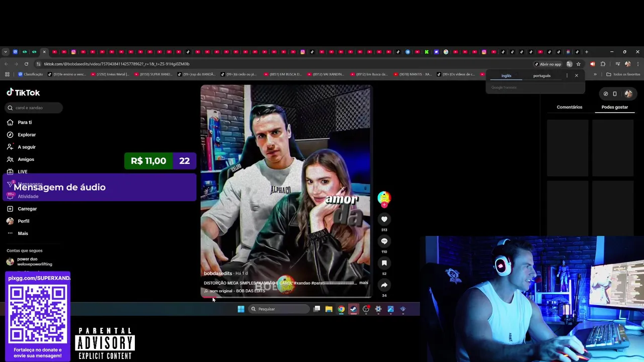Open Todos os favoritos folder
The width and height of the screenshot is (644, 362).
[x=623, y=74]
